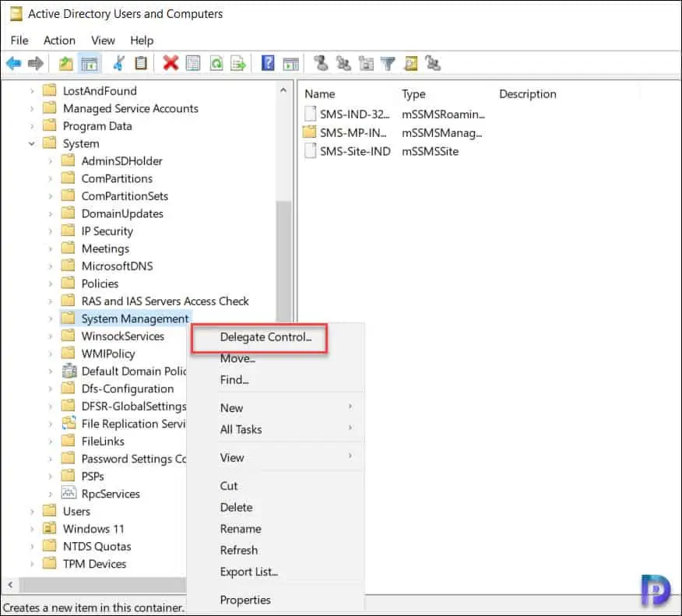Open the View menu in menu bar
This screenshot has width=682, height=616.
click(103, 40)
